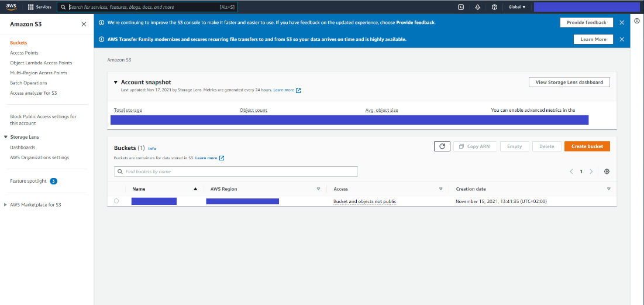The width and height of the screenshot is (644, 305).
Task: Open the Services menu
Action: (40, 7)
